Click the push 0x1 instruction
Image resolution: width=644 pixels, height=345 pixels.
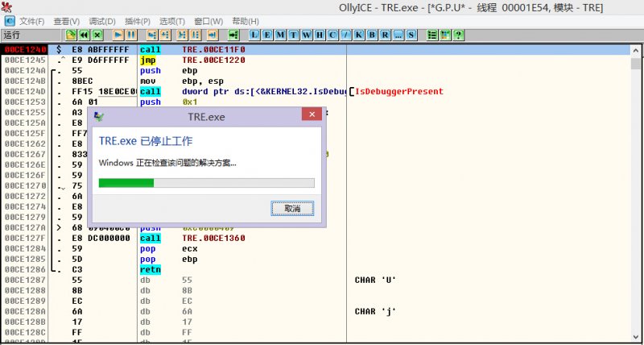(x=169, y=102)
